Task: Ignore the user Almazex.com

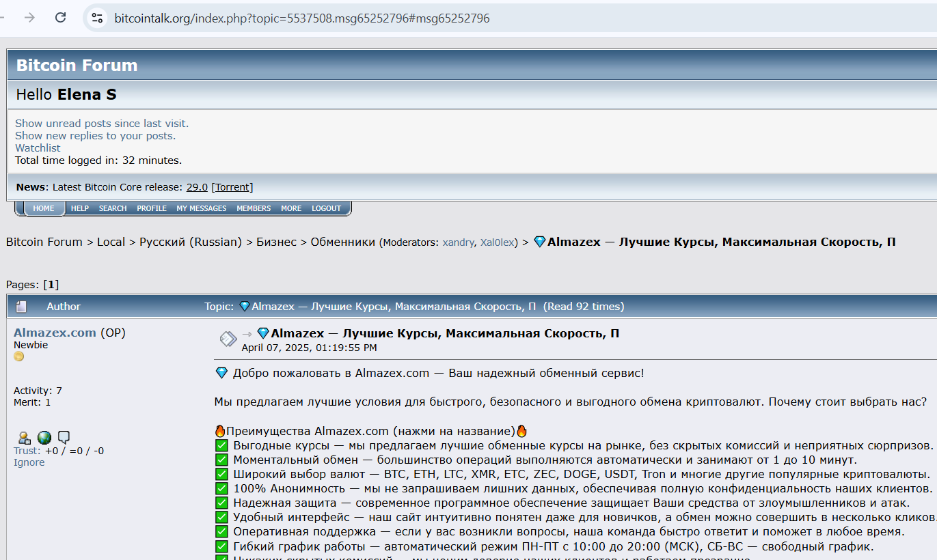Action: click(x=29, y=462)
